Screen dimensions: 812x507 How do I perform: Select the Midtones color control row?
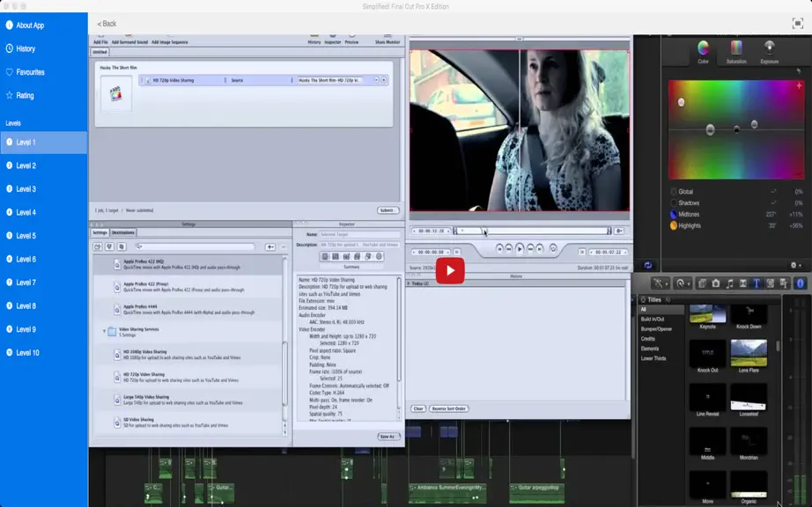coord(736,214)
